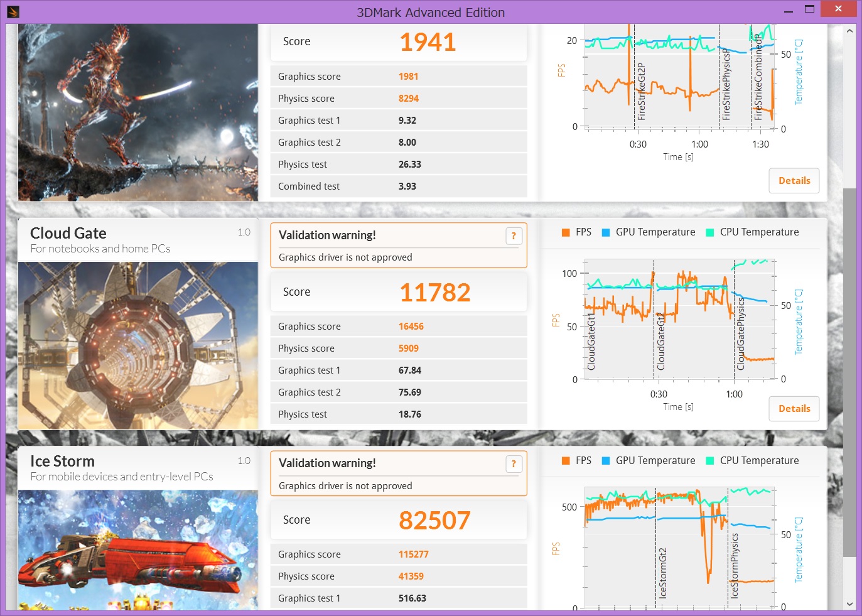Click the blue GPU Temperature swatch for Cloud Gate
Image resolution: width=862 pixels, height=616 pixels.
point(606,232)
